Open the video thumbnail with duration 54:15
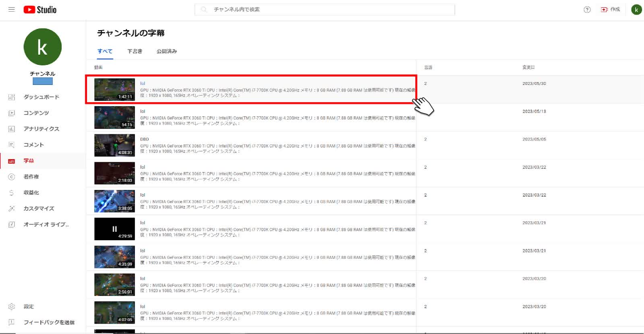This screenshot has height=334, width=644. pos(114,117)
